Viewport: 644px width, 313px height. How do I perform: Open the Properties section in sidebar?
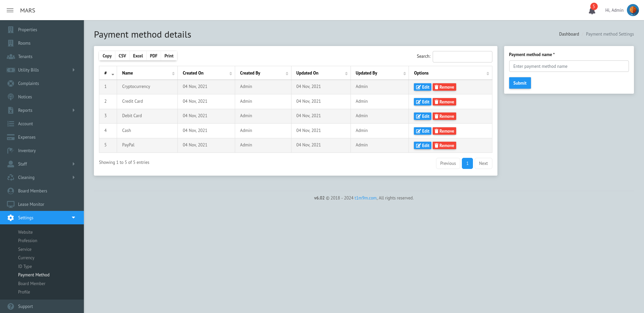click(28, 30)
